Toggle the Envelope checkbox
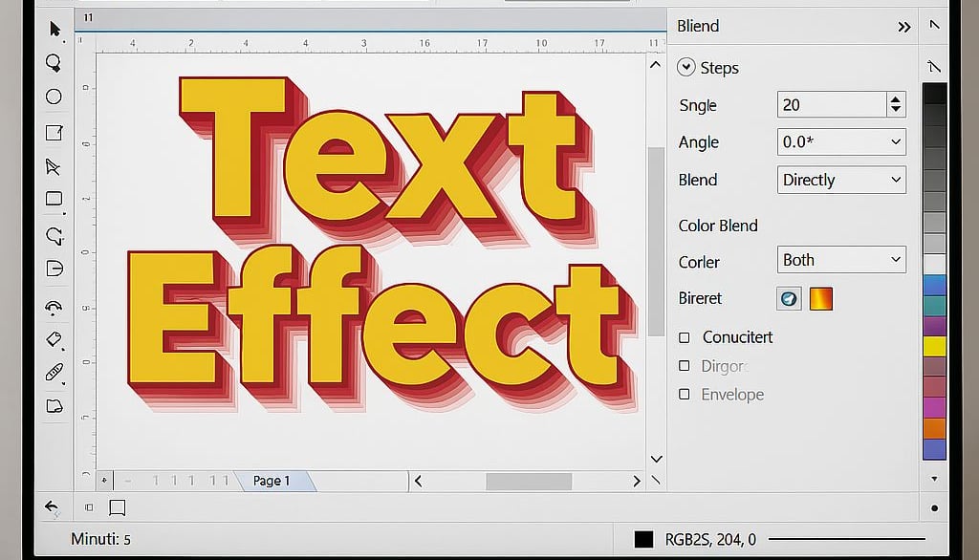 (685, 394)
